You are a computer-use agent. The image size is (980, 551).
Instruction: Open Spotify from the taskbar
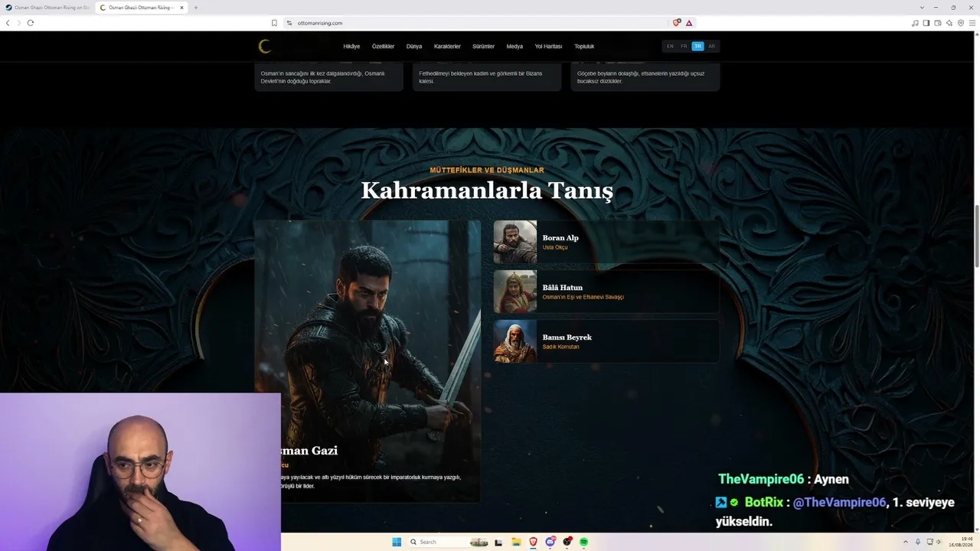click(583, 542)
